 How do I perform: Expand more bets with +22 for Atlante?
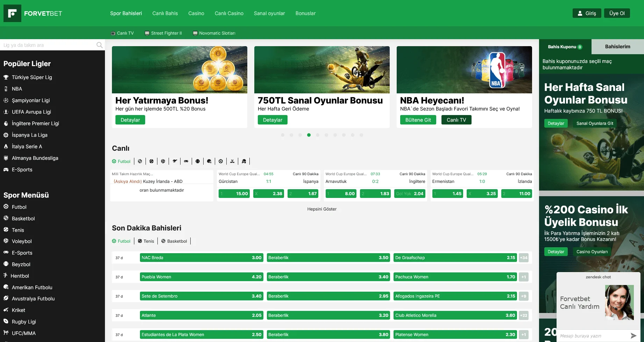pos(524,315)
